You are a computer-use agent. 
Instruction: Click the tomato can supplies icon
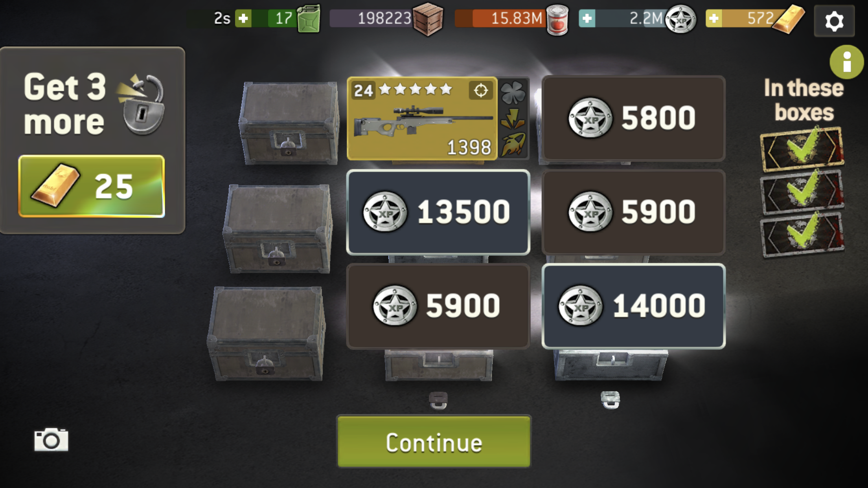click(557, 20)
